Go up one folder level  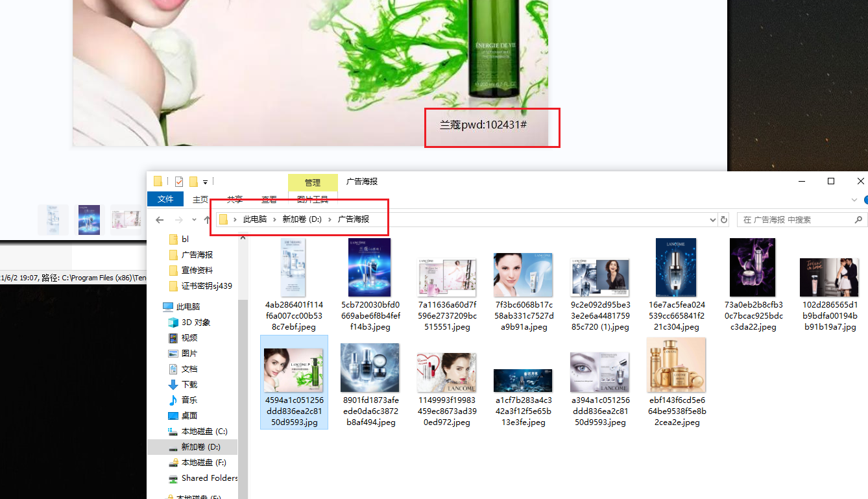(x=207, y=220)
